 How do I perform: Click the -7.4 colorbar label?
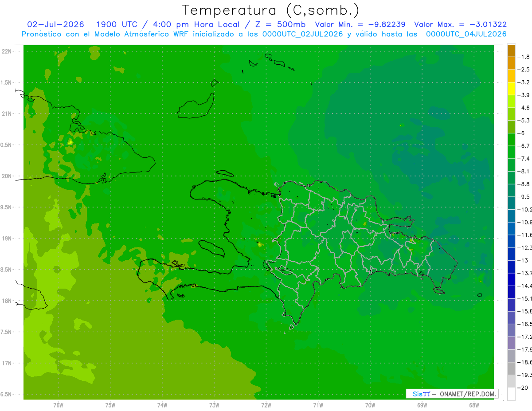524,159
